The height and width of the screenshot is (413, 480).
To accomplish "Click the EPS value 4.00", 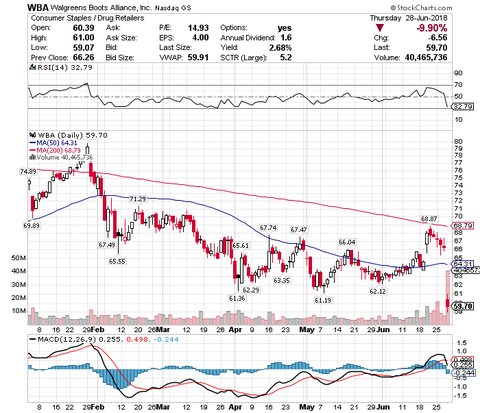I will pyautogui.click(x=200, y=38).
